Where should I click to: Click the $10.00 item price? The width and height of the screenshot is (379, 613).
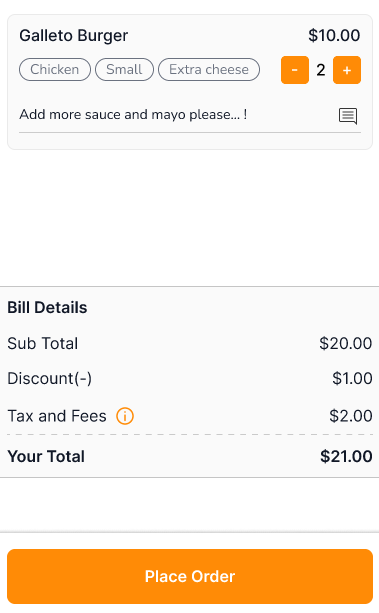point(334,35)
